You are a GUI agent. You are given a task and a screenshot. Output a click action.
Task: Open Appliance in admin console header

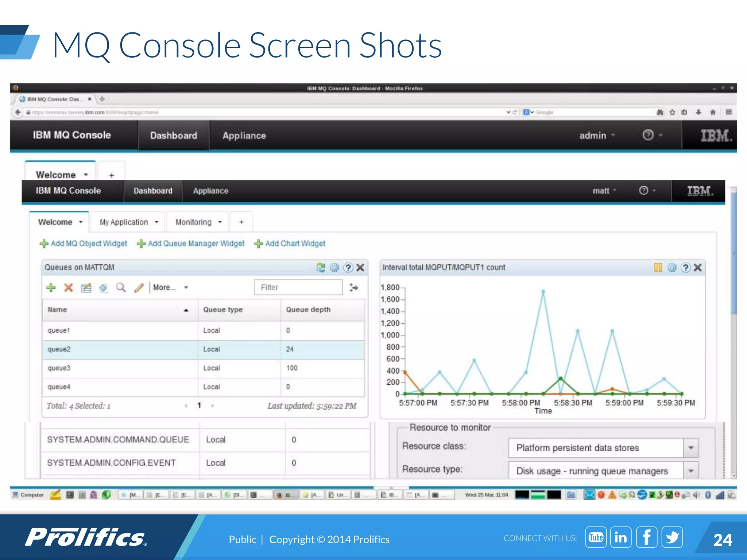244,136
